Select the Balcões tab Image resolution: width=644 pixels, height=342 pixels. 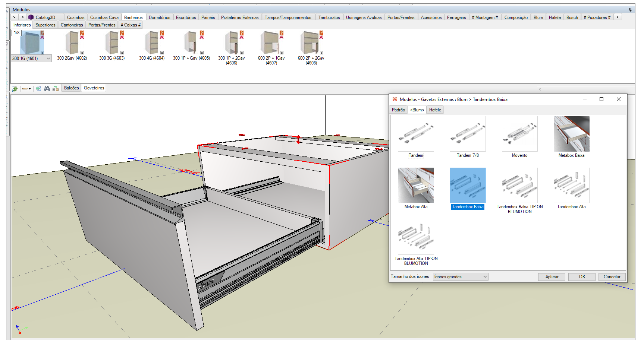coord(71,88)
